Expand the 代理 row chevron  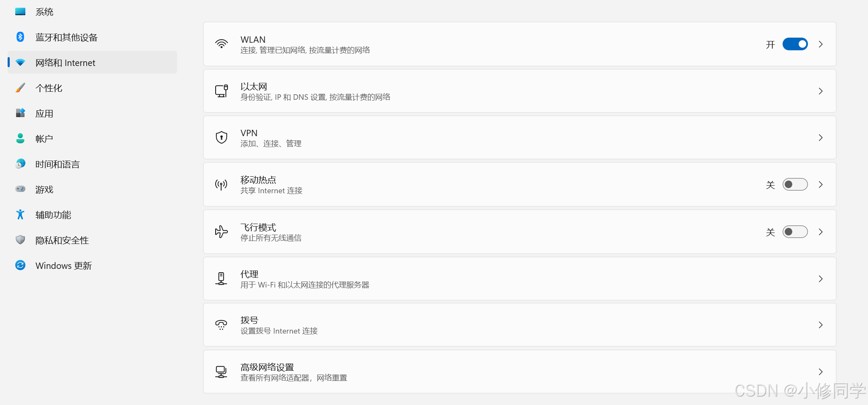(821, 279)
